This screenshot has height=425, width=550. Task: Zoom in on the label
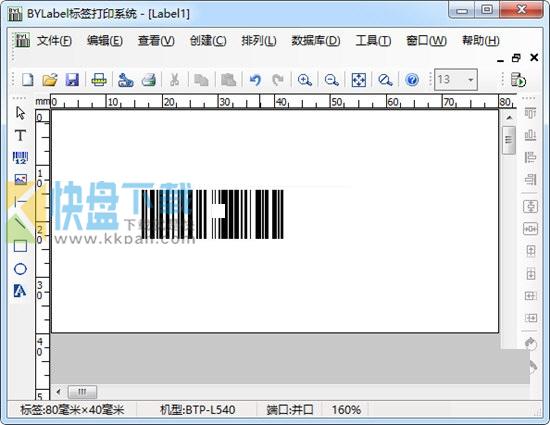[x=304, y=80]
